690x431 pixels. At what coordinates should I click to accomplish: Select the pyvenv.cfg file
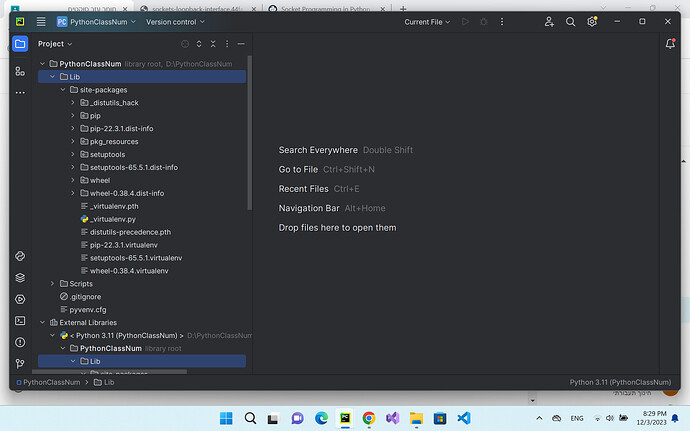coord(142,309)
